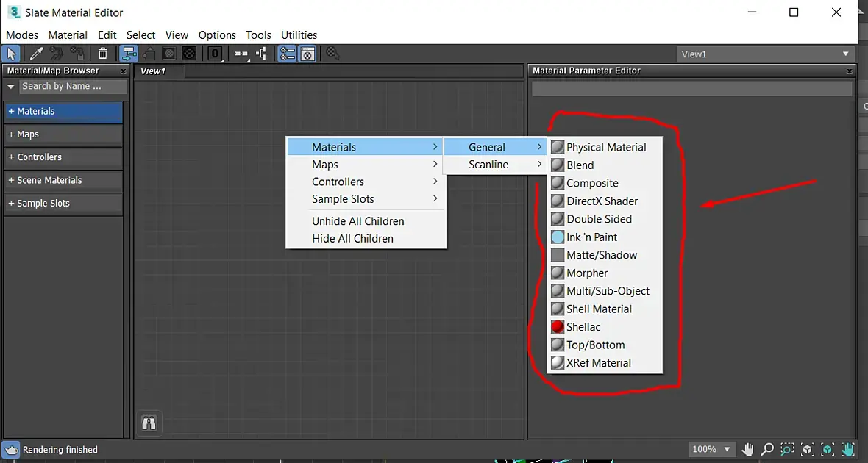This screenshot has height=463, width=868.
Task: Choose Maps in the context menu
Action: point(365,165)
